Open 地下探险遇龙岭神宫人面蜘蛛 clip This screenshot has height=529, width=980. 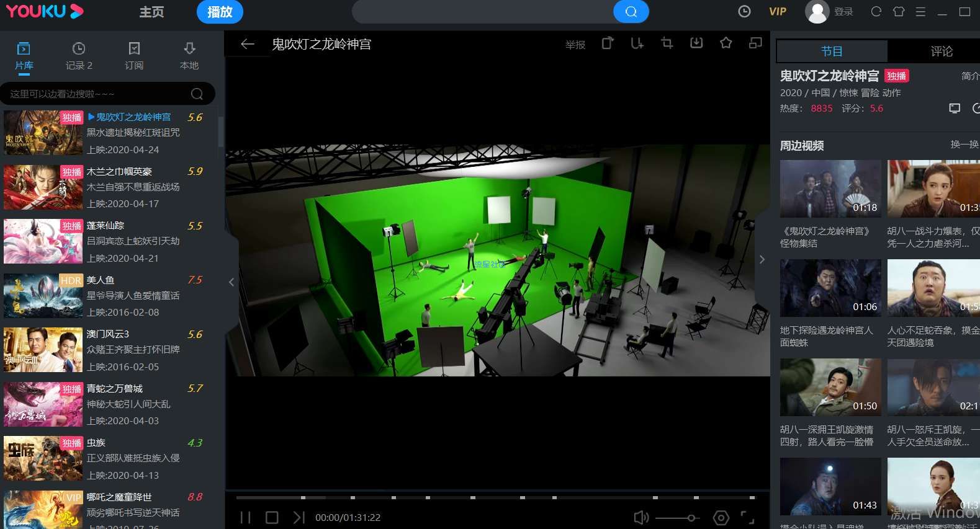[x=830, y=288]
